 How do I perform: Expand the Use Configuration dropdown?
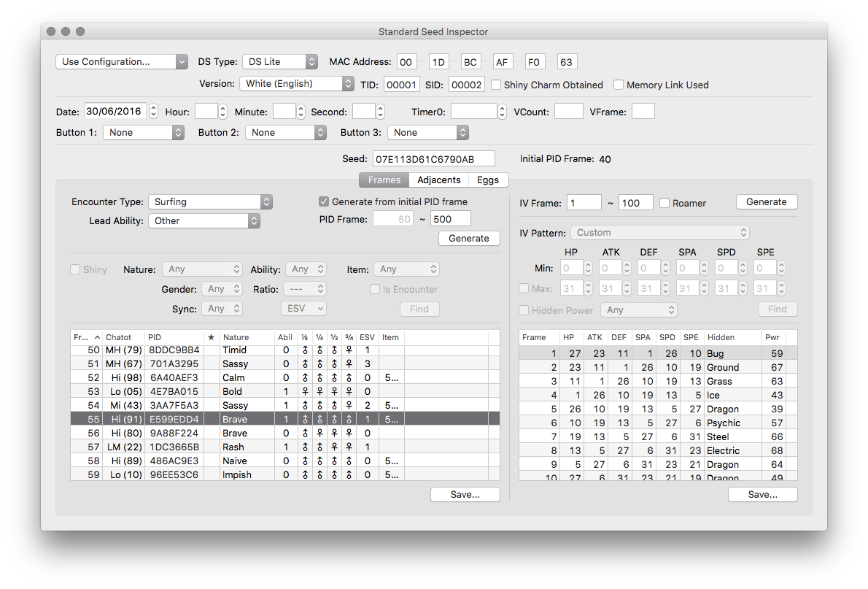tap(122, 62)
